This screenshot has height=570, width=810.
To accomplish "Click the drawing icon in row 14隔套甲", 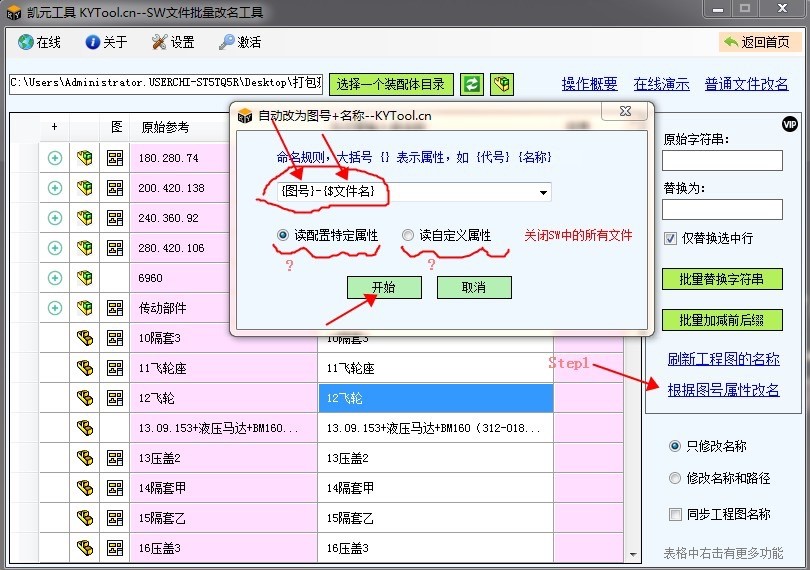I will tap(115, 488).
